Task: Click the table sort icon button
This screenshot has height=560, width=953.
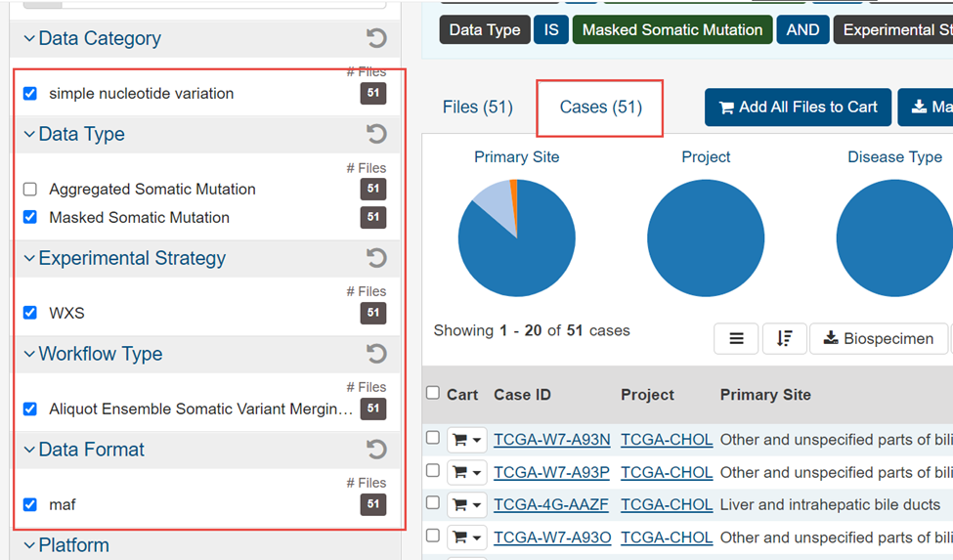Action: [784, 338]
